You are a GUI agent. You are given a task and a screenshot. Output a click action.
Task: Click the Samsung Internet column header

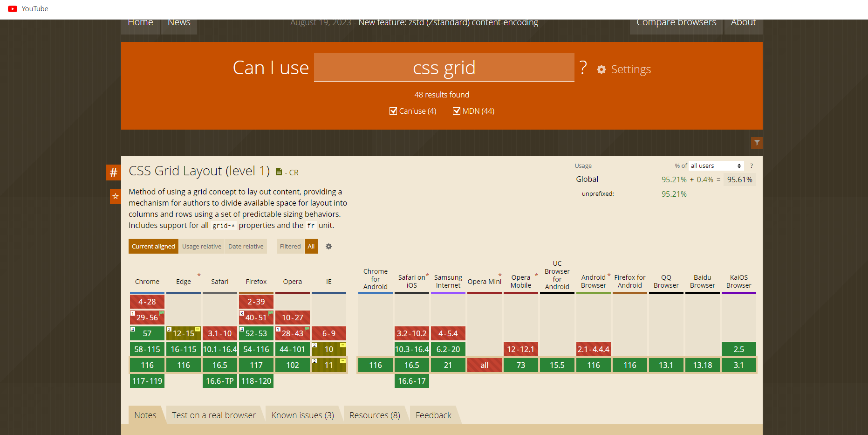[x=448, y=281]
